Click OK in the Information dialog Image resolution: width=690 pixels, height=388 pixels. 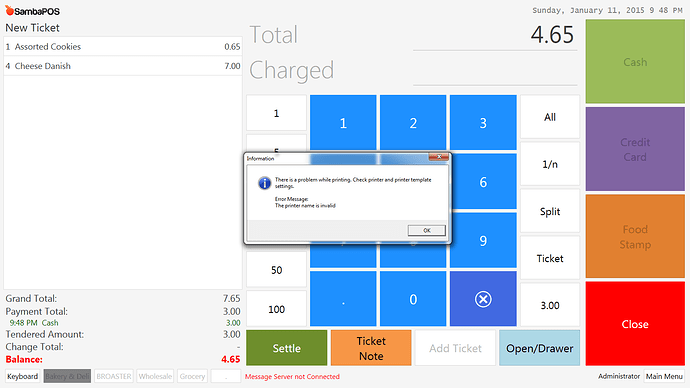point(426,230)
